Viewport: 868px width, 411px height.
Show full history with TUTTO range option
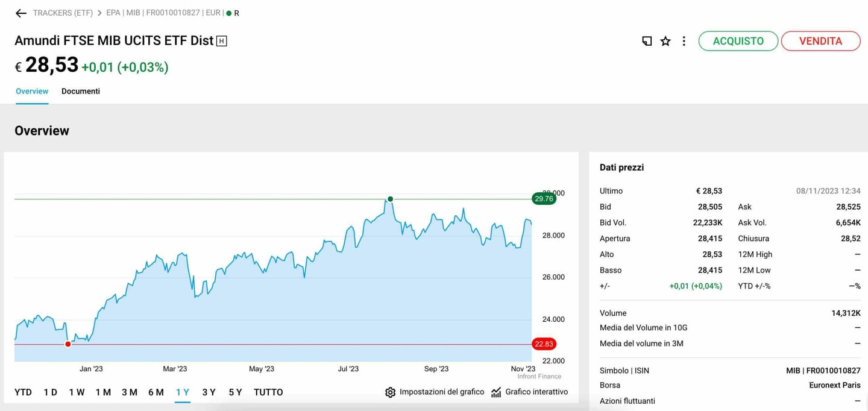[x=268, y=392]
